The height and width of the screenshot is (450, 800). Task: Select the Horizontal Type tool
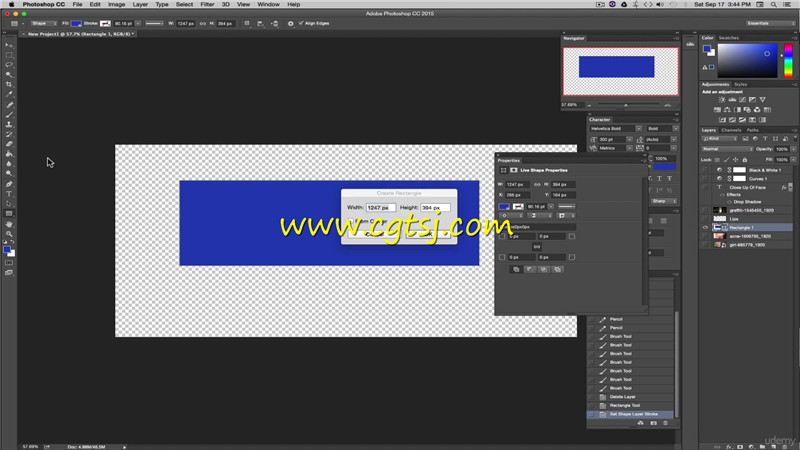(x=9, y=194)
